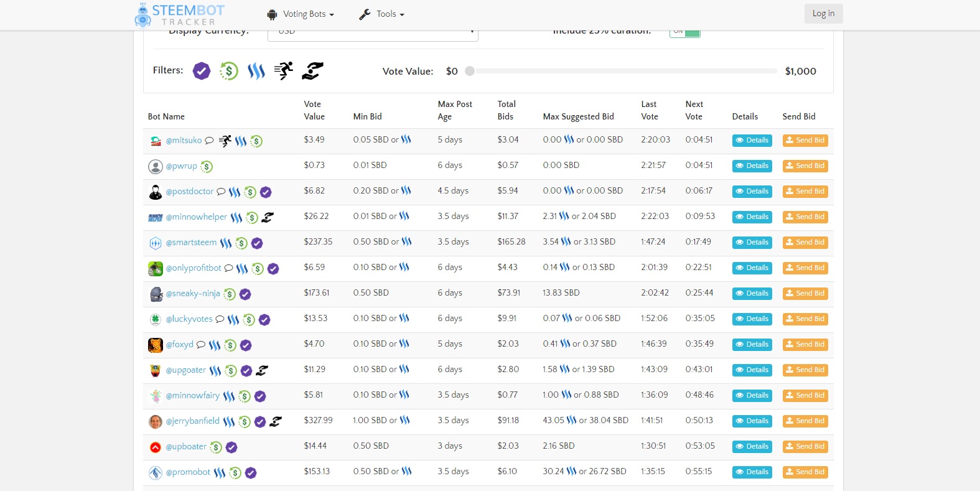Click the @foxyd avatar thumbnail

[156, 345]
